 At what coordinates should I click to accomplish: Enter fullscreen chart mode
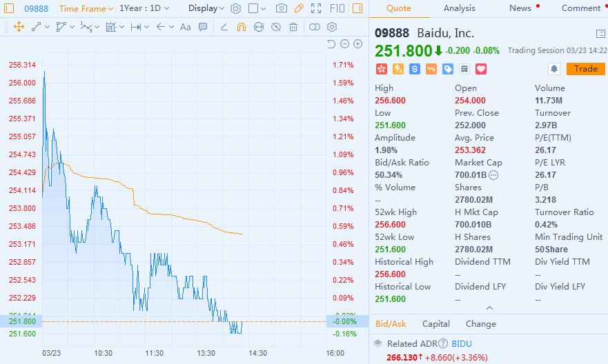316,9
